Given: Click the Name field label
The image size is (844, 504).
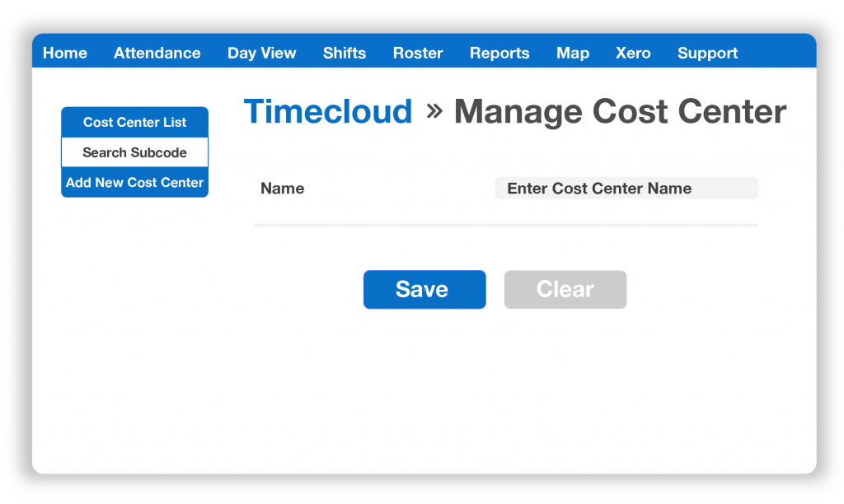Looking at the screenshot, I should pyautogui.click(x=282, y=188).
